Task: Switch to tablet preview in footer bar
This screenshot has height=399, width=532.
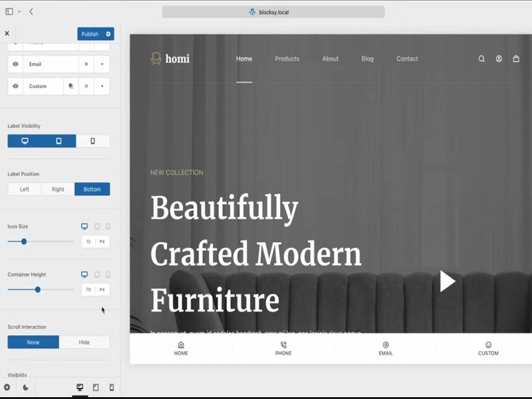Action: 95,387
